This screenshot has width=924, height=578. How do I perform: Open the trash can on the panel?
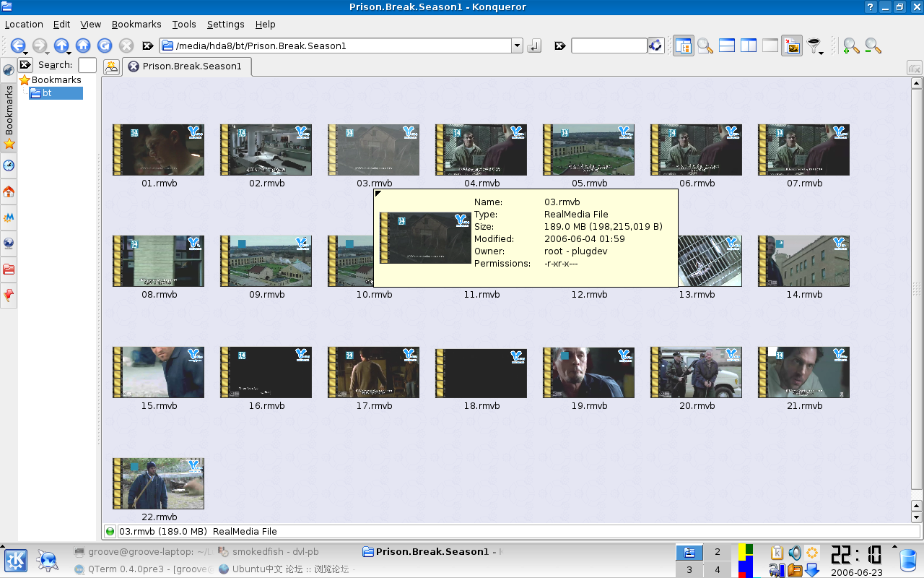908,561
